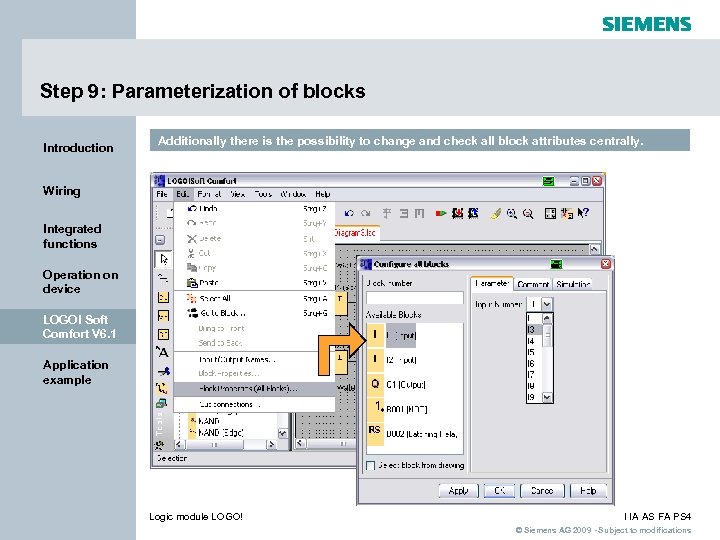Click the first yellow block-category icon in the left toolbar

click(x=163, y=297)
